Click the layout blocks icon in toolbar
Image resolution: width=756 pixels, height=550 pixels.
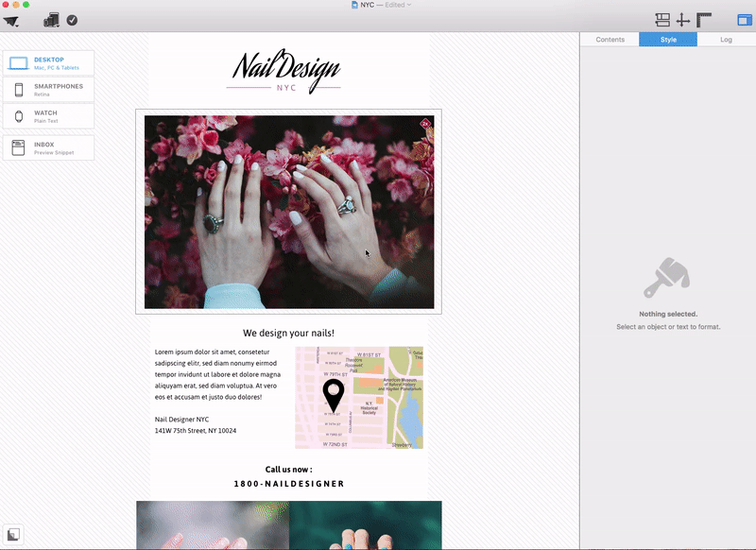point(662,20)
